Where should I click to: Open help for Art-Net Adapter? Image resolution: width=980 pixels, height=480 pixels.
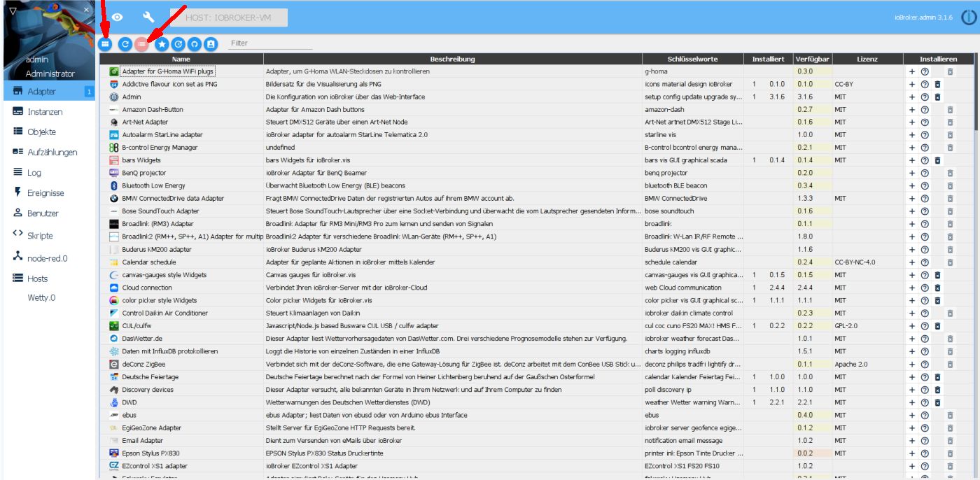pyautogui.click(x=925, y=122)
